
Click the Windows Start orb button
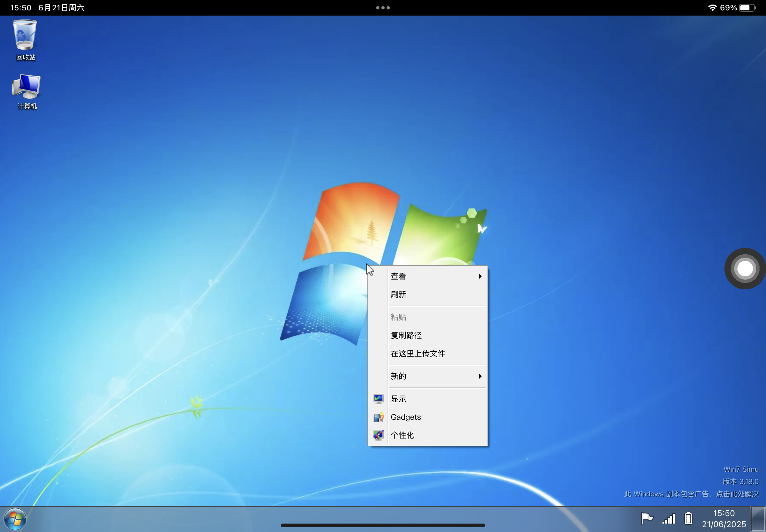(15, 519)
